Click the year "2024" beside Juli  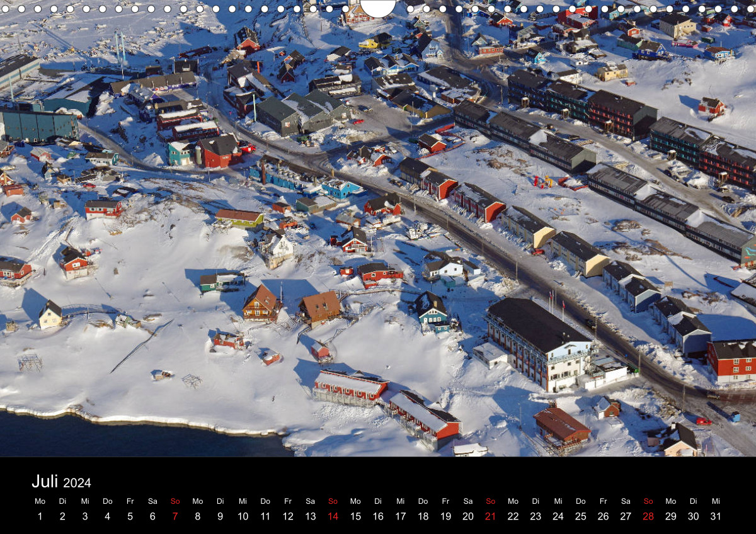coord(77,483)
